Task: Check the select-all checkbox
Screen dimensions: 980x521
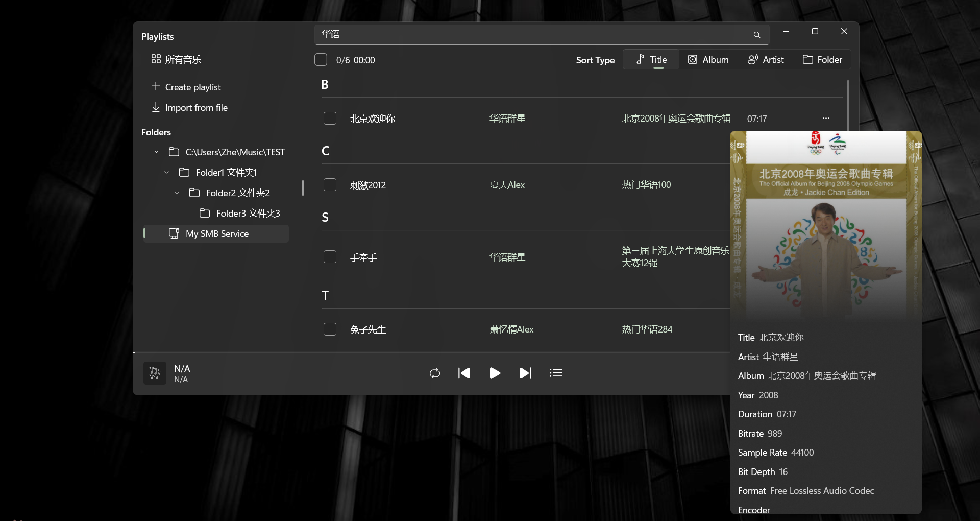Action: 321,60
